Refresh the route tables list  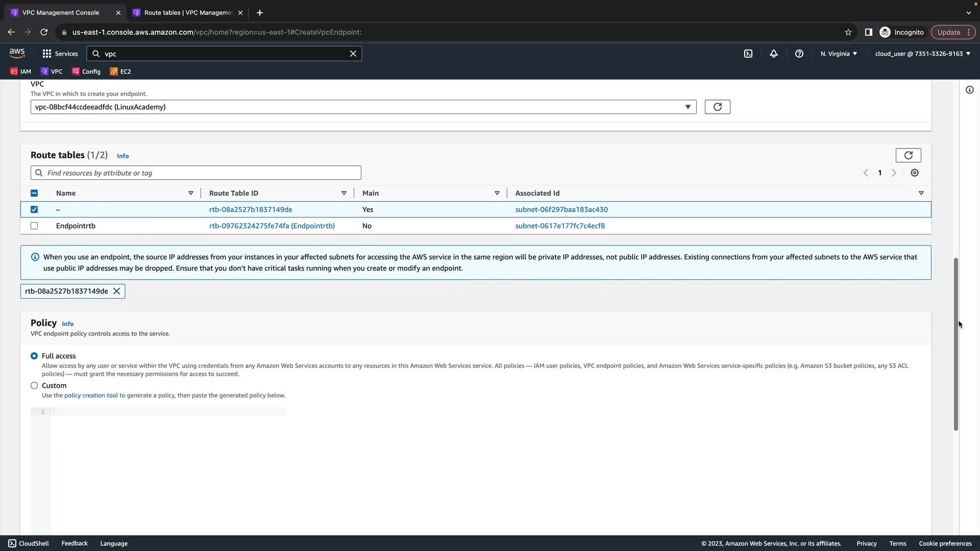point(908,155)
